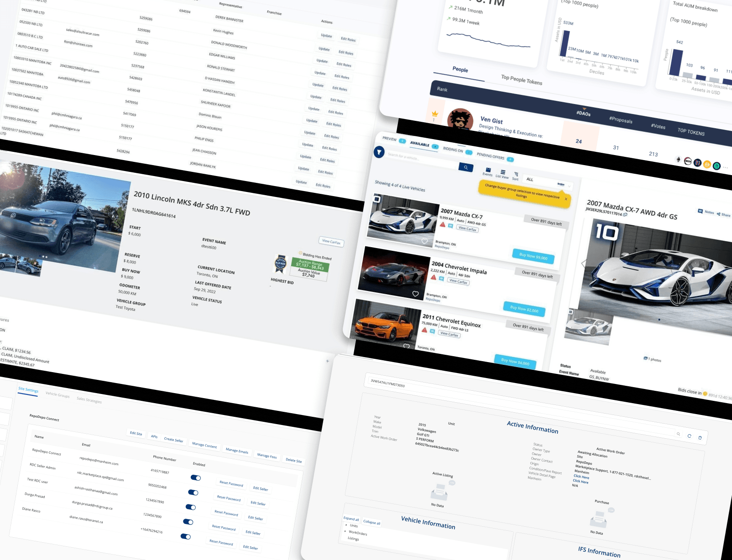732x560 pixels.
Task: Click the blue search magnifier button for vehicles
Action: point(465,167)
